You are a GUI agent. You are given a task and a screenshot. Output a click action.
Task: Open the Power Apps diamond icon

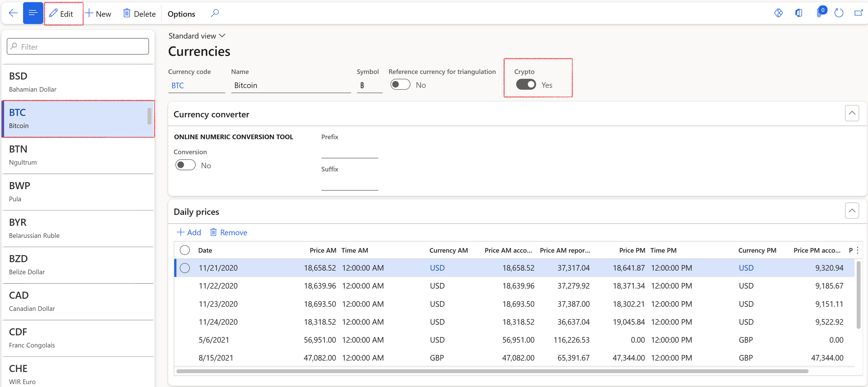[x=778, y=13]
